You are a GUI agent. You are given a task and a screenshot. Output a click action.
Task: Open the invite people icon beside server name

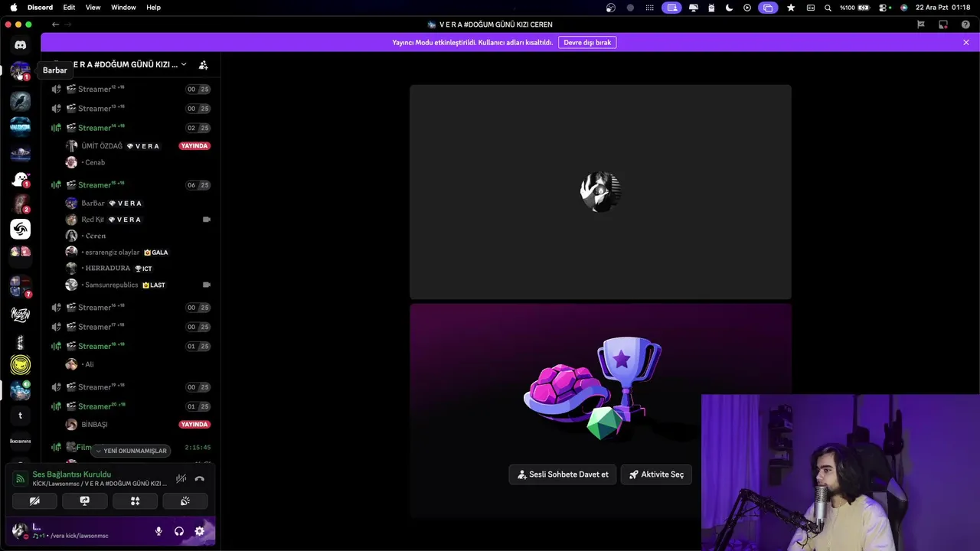tap(203, 65)
